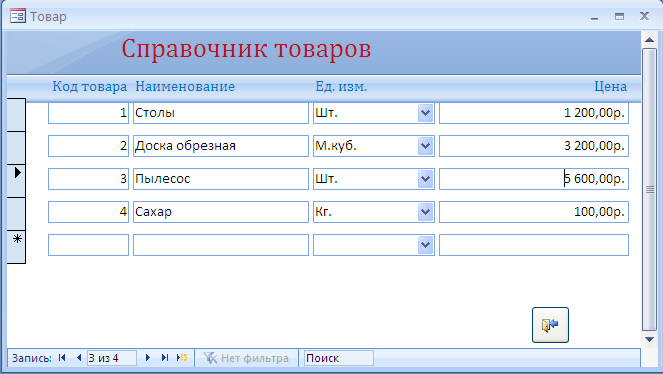Image resolution: width=663 pixels, height=374 pixels.
Task: Click the Ед. изм. column label
Action: [341, 87]
